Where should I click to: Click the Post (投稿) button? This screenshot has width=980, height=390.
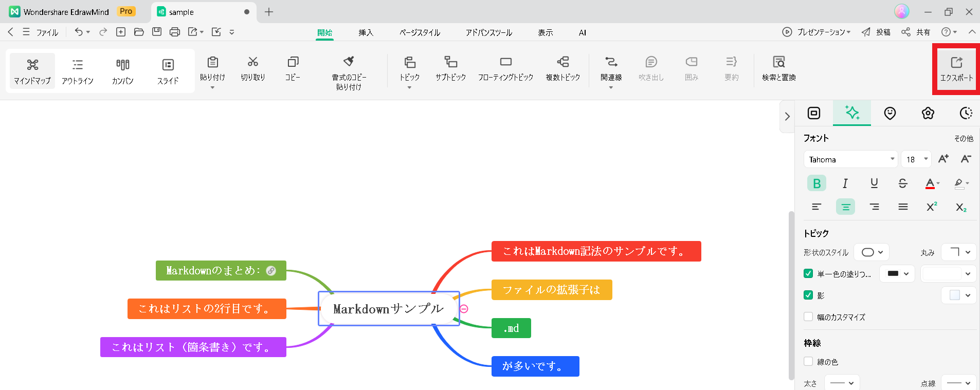tap(876, 32)
